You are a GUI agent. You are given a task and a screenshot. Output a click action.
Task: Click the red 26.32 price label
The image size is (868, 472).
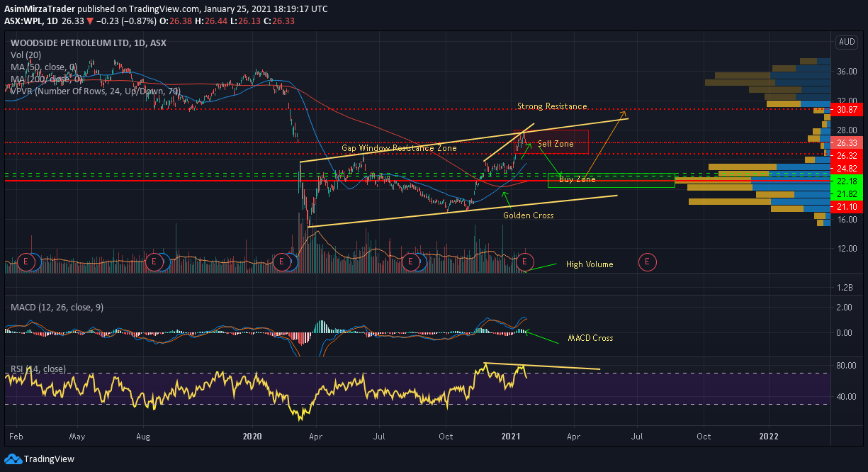click(847, 155)
